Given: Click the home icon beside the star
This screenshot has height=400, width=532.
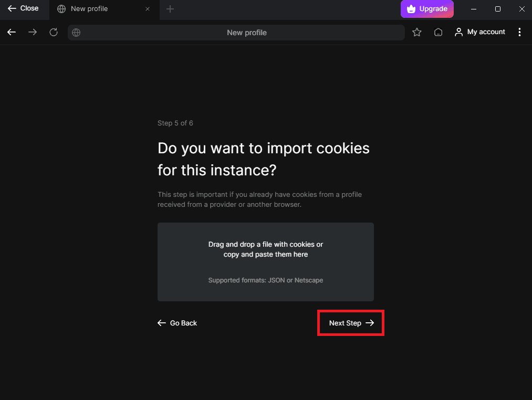Looking at the screenshot, I should point(438,32).
